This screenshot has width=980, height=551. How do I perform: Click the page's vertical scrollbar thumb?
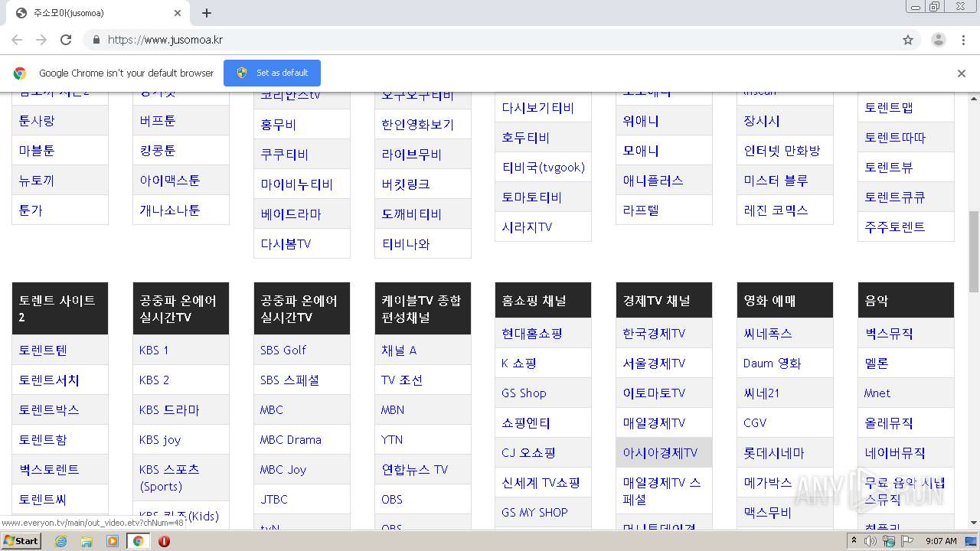pos(974,251)
